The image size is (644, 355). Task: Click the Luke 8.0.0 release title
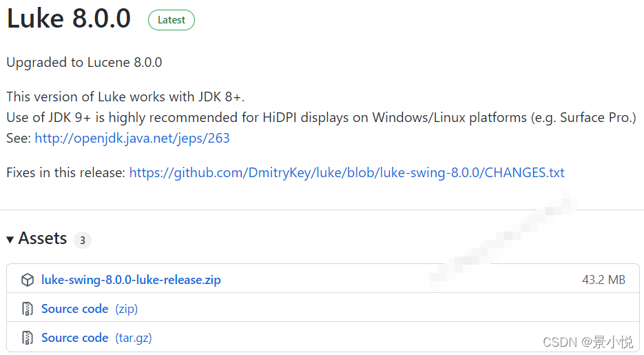pos(69,19)
